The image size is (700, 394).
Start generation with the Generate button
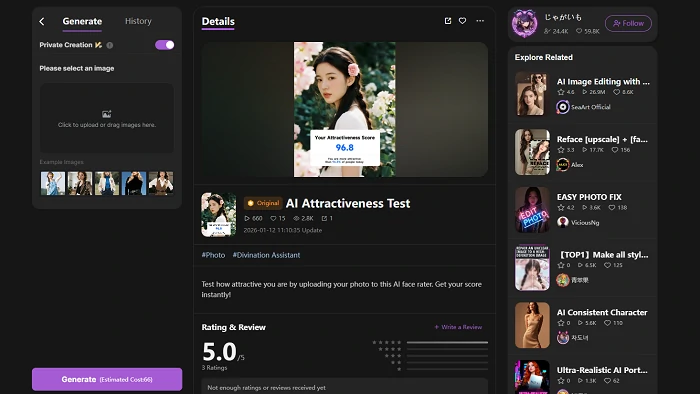[x=107, y=379]
